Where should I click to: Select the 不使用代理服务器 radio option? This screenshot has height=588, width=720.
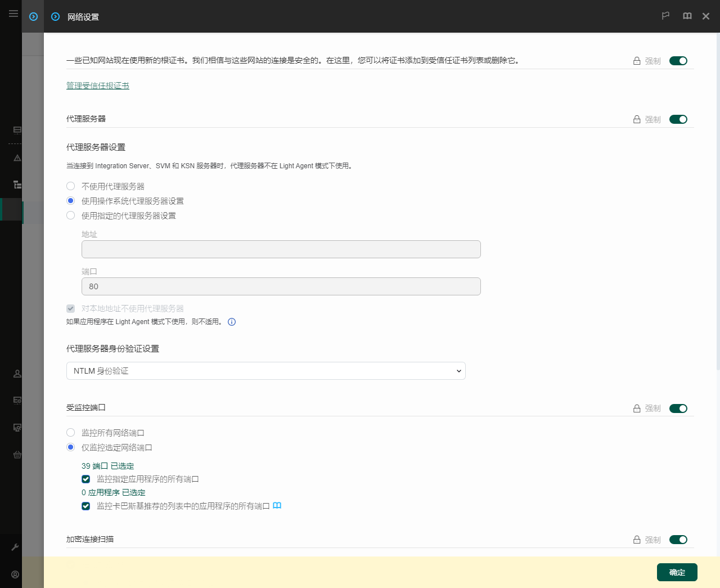tap(71, 186)
